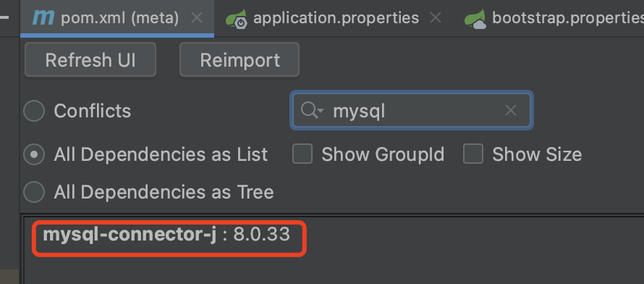Click inside the mysql search field
The width and height of the screenshot is (644, 284).
pyautogui.click(x=412, y=110)
